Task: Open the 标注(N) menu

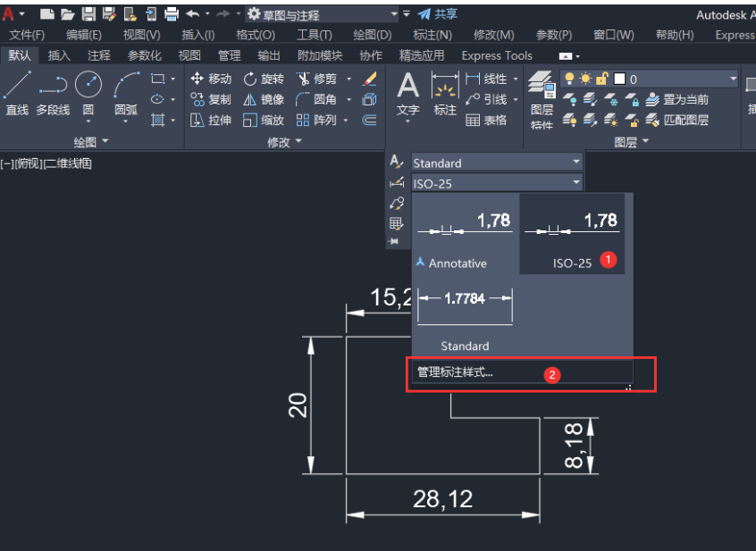Action: click(433, 35)
